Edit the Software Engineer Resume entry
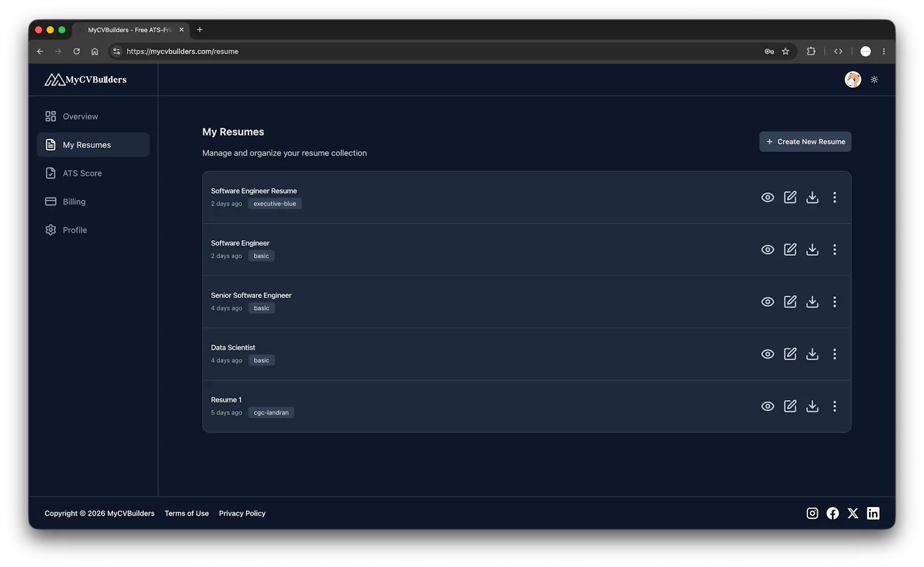Image resolution: width=924 pixels, height=567 pixels. (790, 197)
